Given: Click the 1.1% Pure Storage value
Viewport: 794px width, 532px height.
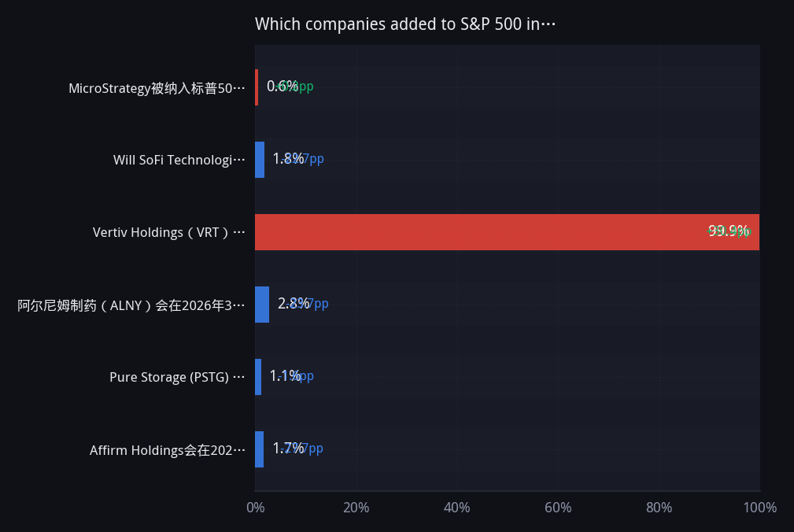Looking at the screenshot, I should point(285,375).
